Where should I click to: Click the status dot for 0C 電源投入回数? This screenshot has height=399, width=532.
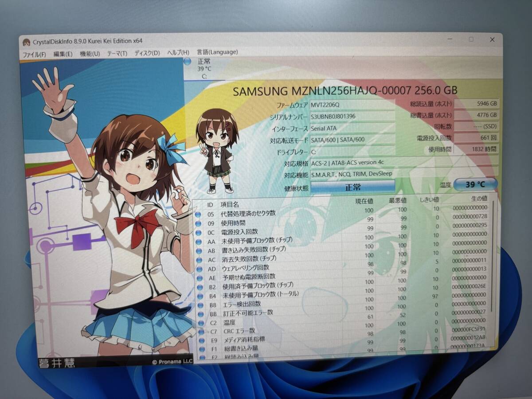click(198, 233)
